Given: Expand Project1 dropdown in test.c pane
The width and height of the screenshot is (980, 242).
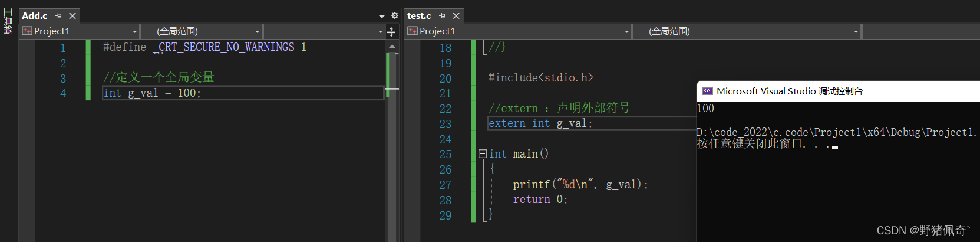Looking at the screenshot, I should pos(626,31).
